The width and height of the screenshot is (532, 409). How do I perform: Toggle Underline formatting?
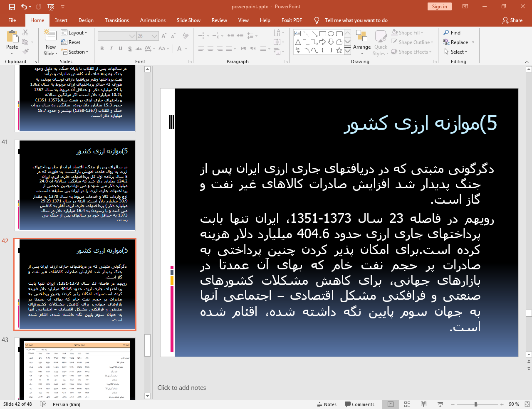click(x=120, y=49)
